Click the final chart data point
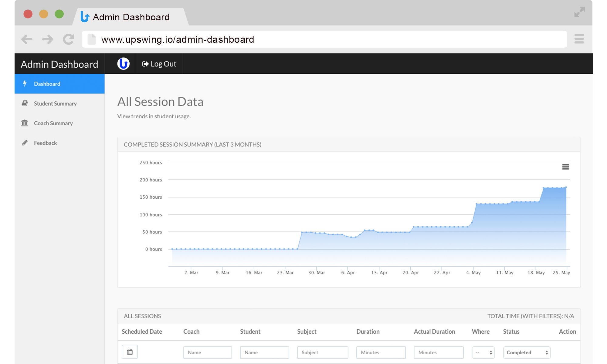Image resolution: width=607 pixels, height=364 pixels. tap(566, 187)
